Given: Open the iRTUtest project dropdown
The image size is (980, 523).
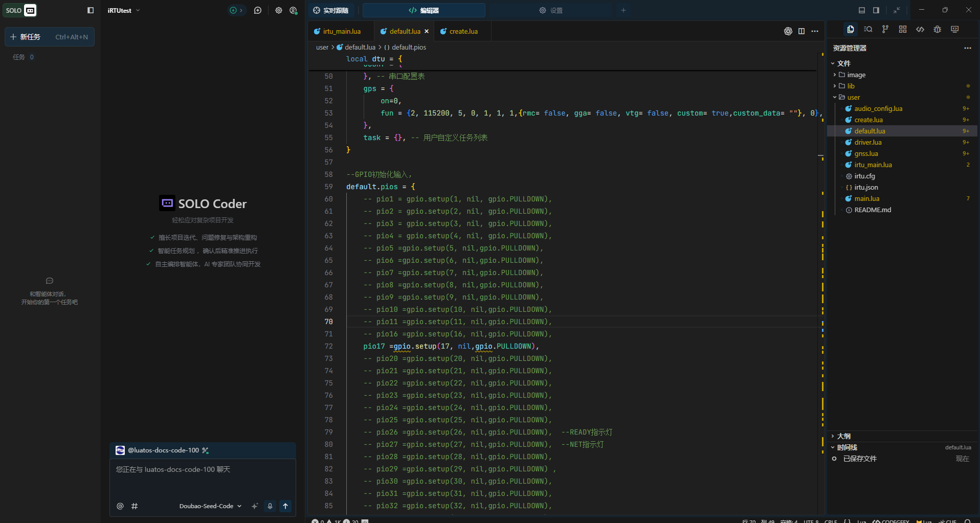Looking at the screenshot, I should [x=124, y=10].
